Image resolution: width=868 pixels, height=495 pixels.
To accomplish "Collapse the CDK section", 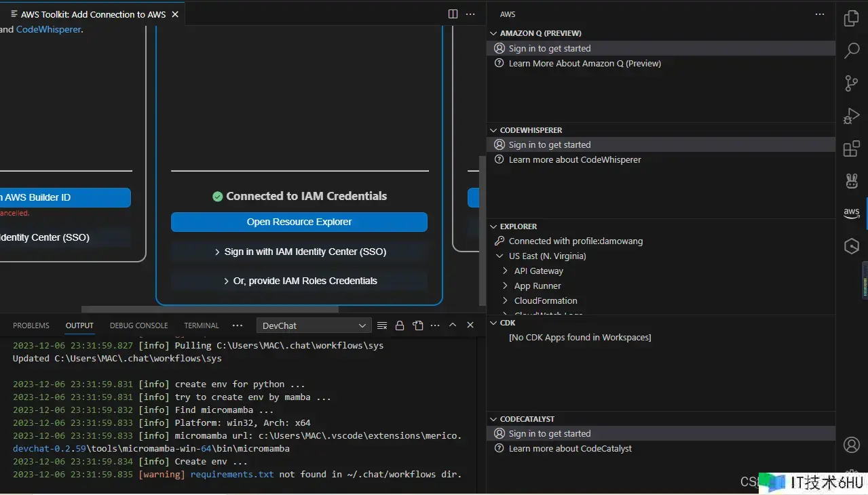I will point(493,323).
